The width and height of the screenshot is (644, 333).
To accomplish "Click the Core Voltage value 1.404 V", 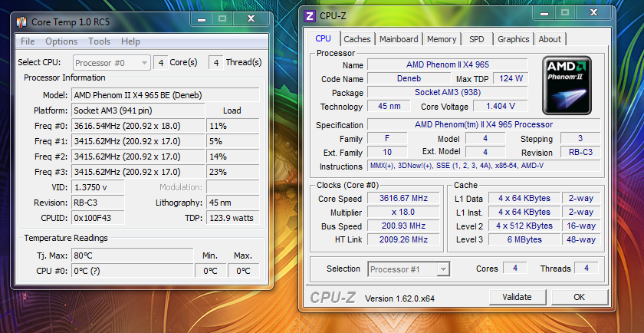I will [500, 107].
